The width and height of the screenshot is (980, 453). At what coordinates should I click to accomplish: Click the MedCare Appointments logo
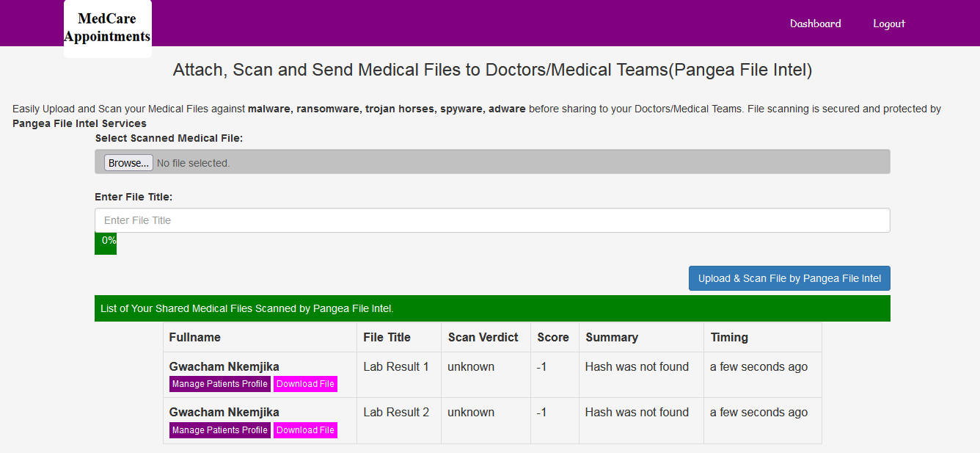pyautogui.click(x=107, y=29)
